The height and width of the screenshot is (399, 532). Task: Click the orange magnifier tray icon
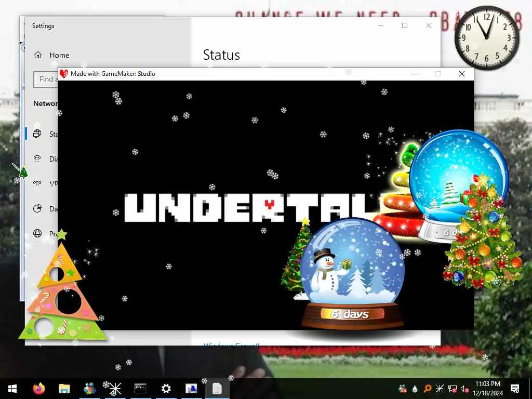click(427, 389)
